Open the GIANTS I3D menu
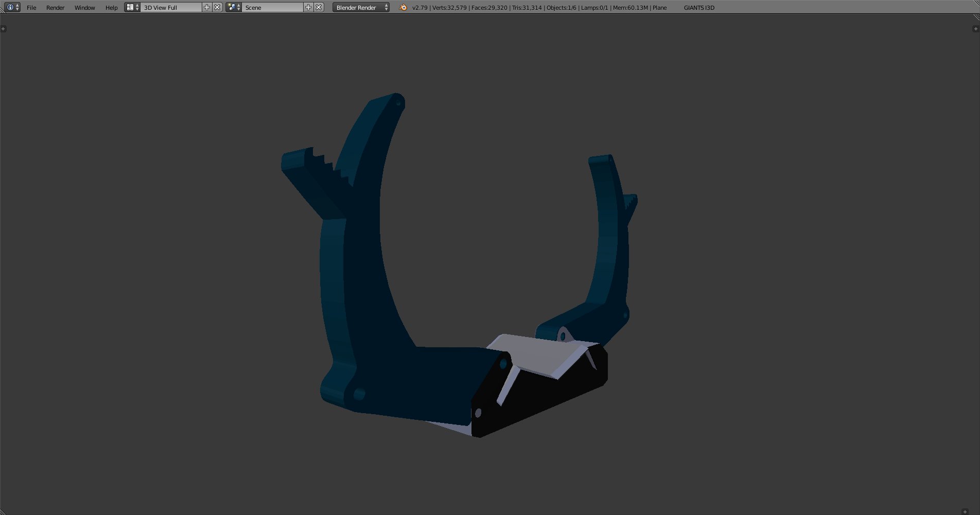 698,8
